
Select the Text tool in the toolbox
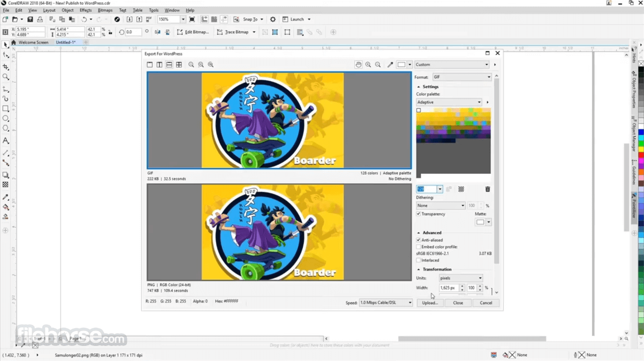click(x=6, y=140)
